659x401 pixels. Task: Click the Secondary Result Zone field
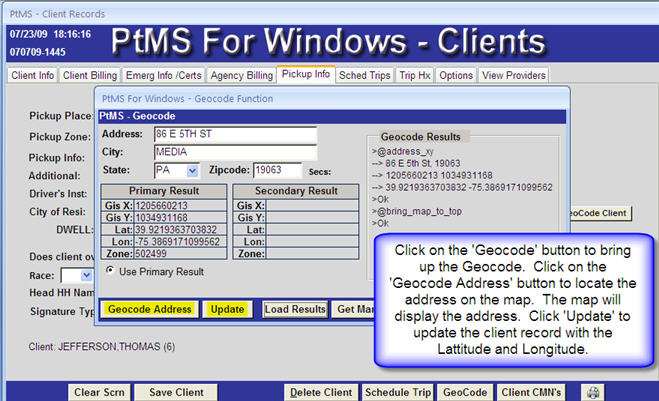point(312,254)
